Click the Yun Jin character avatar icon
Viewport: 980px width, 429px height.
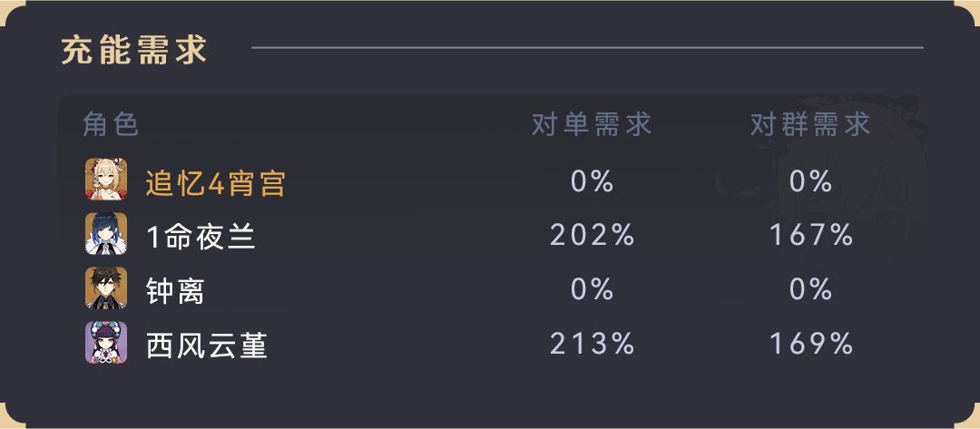[x=106, y=344]
